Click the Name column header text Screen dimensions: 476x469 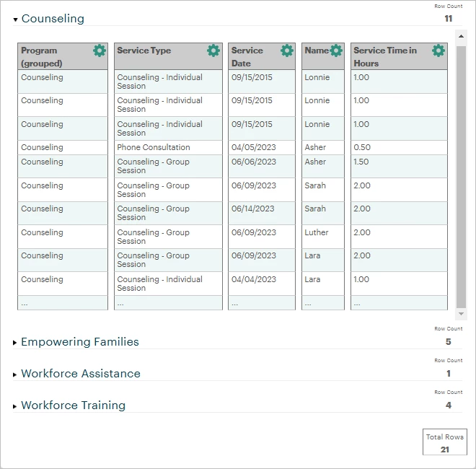[317, 51]
